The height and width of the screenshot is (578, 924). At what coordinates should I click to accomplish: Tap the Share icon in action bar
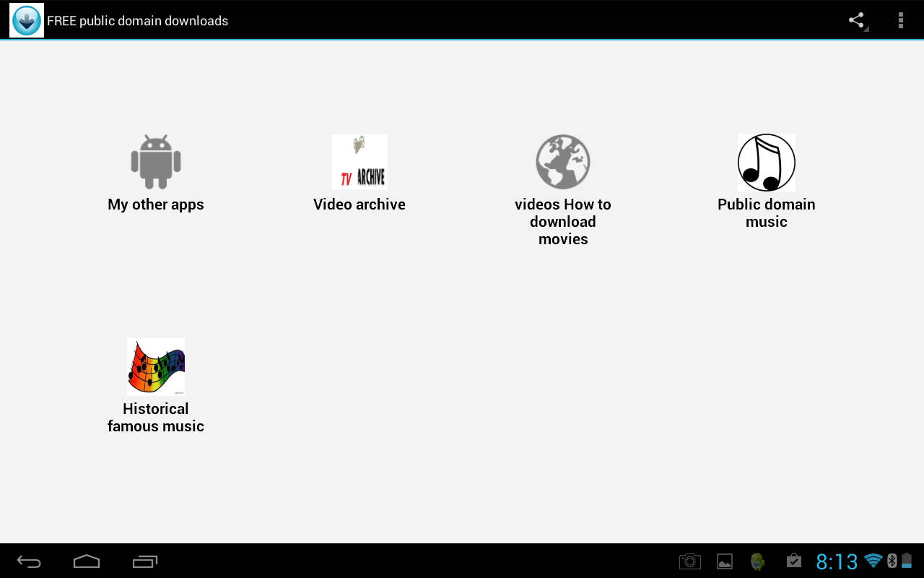857,20
